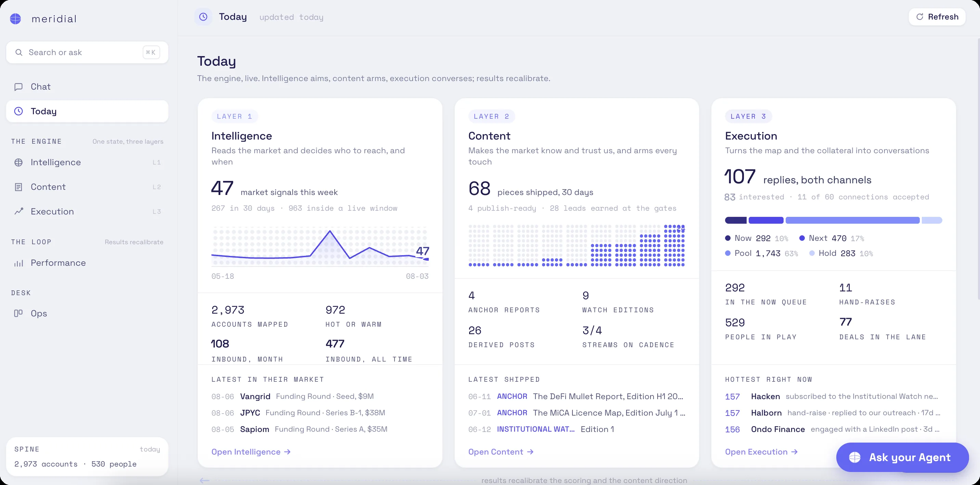Click the arrow beside Open Execution
This screenshot has width=980, height=485.
[x=794, y=452]
